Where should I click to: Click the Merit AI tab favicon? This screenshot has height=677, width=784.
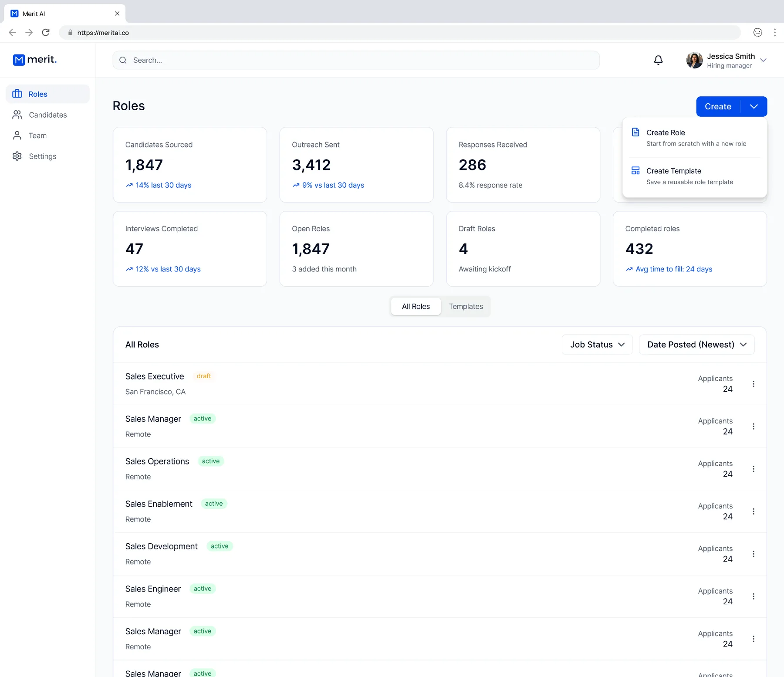(x=14, y=14)
